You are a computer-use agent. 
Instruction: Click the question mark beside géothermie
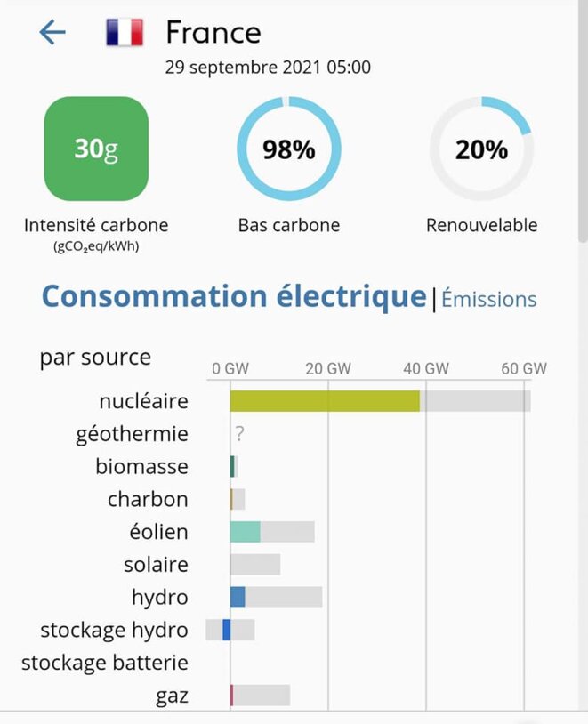click(238, 434)
